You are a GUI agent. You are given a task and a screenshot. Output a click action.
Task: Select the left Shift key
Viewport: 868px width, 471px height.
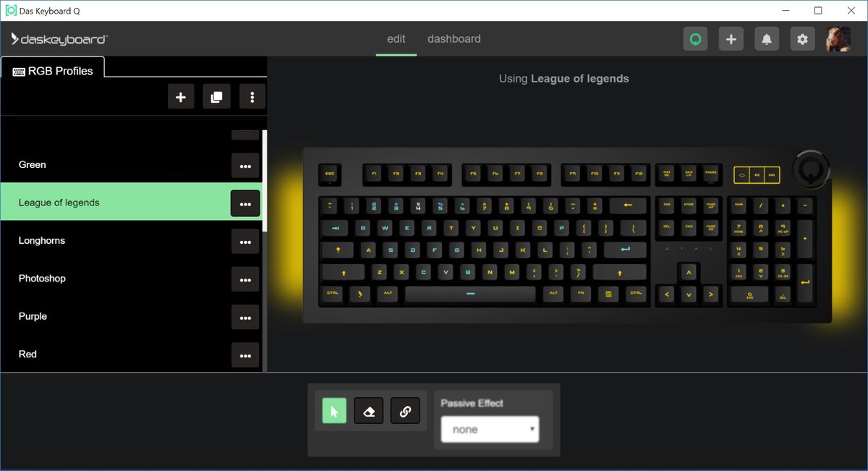point(343,273)
